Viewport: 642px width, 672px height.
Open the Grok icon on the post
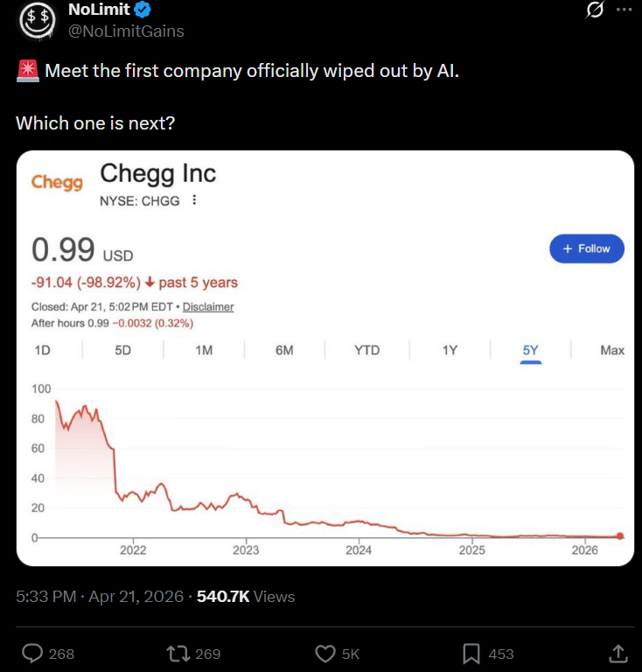595,10
